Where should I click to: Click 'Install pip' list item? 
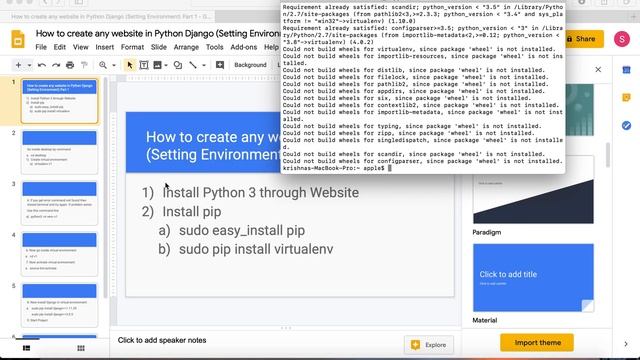[192, 212]
